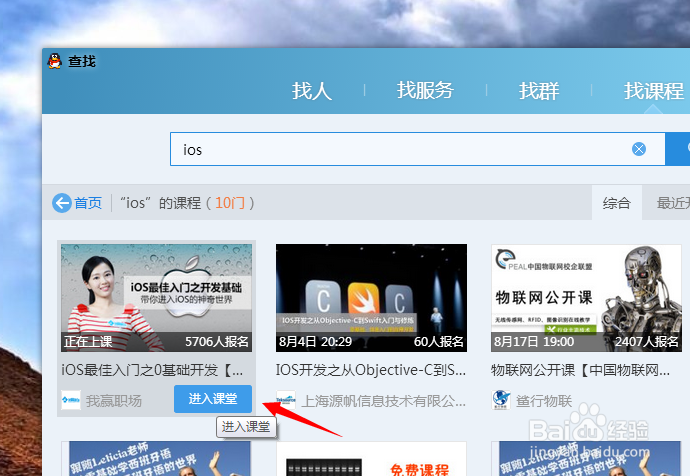Click the 上海源帆 publisher logo icon
690x476 pixels.
pyautogui.click(x=286, y=400)
